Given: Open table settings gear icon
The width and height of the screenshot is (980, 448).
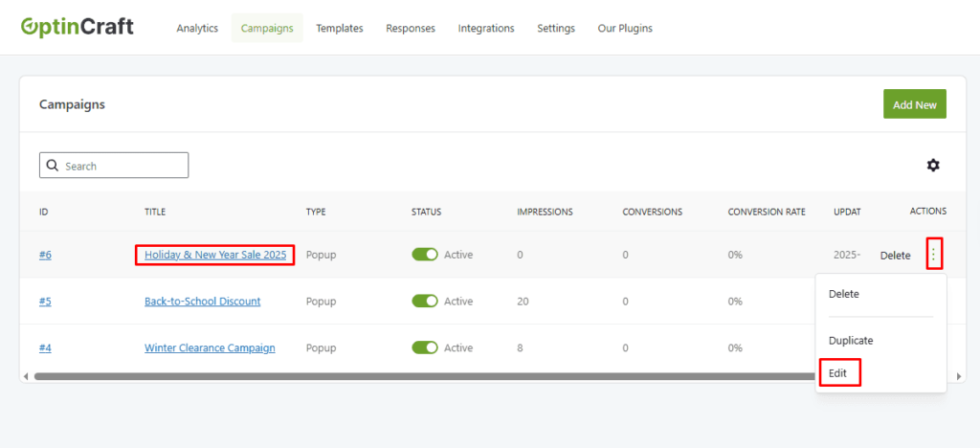Looking at the screenshot, I should pyautogui.click(x=932, y=166).
